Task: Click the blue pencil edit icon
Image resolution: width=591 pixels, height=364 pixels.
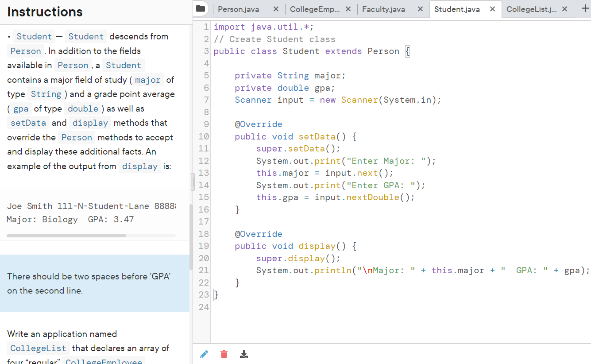Action: tap(204, 354)
